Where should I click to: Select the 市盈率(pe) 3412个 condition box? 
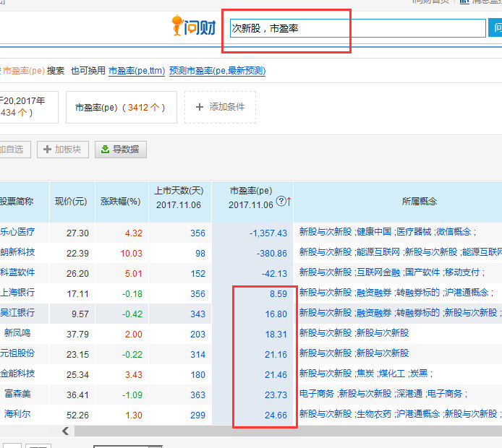click(120, 107)
